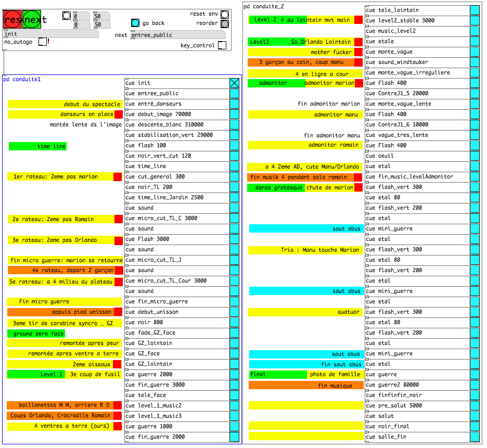Toggle the cue oeuil box

[475, 156]
